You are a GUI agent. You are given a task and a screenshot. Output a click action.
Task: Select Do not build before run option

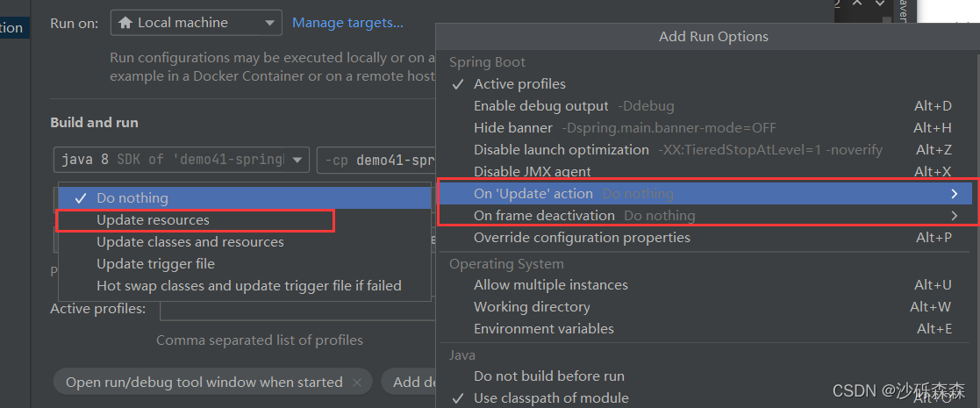click(x=705, y=376)
